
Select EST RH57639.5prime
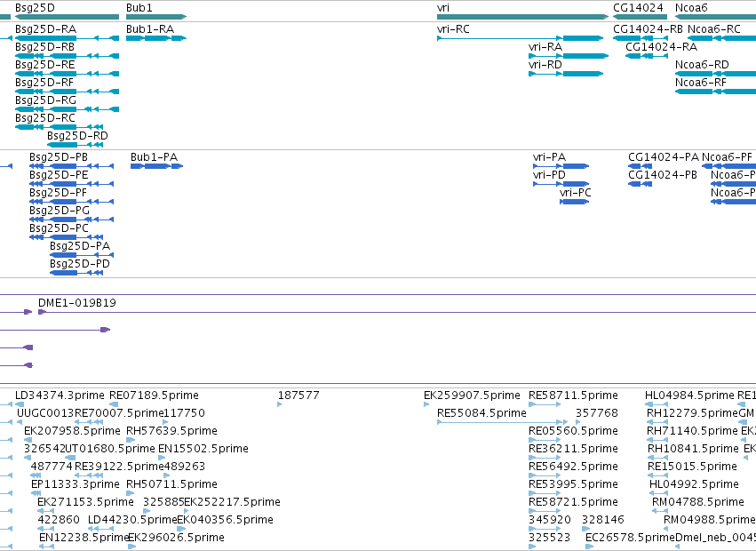[131, 440]
